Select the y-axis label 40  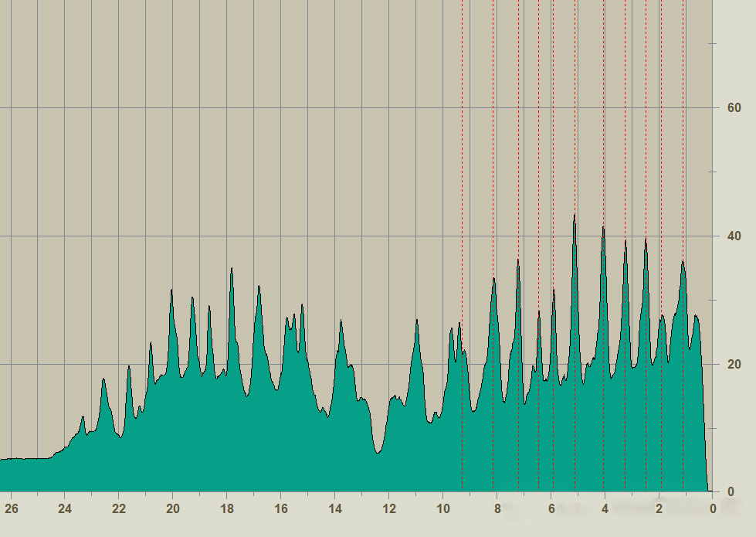734,236
